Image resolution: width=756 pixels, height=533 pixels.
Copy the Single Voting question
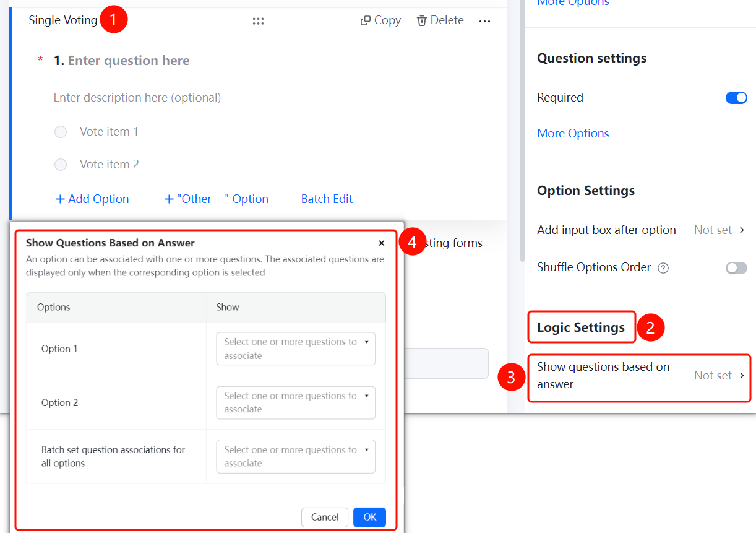pos(380,20)
